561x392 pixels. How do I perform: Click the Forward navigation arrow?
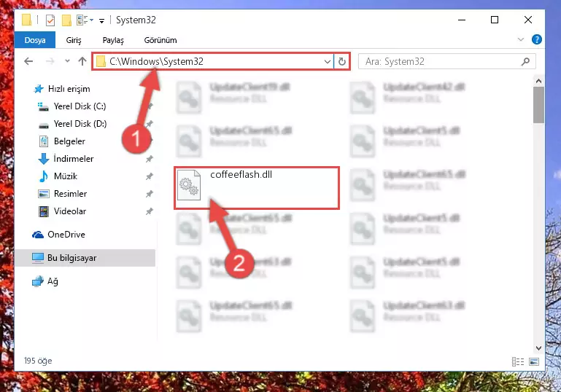(x=50, y=61)
